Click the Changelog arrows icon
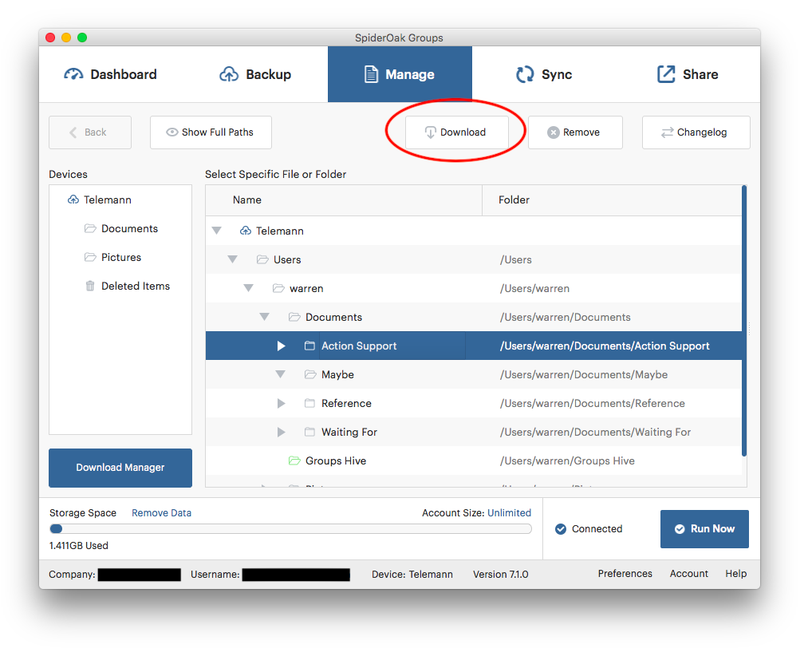This screenshot has height=664, width=812. [x=668, y=132]
